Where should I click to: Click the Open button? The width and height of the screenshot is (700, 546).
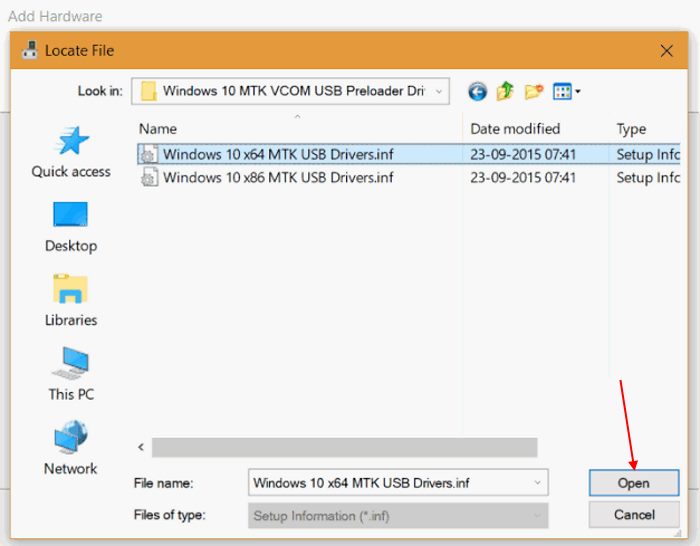[634, 483]
